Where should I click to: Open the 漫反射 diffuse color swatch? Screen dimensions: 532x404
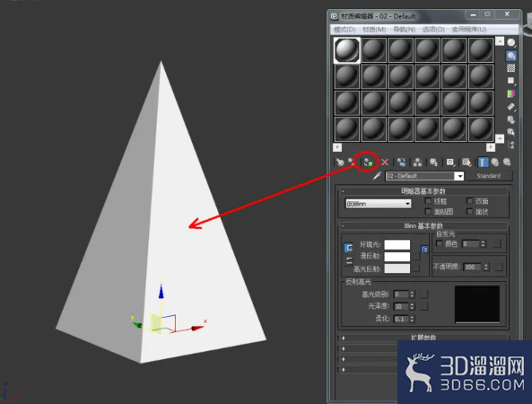tap(397, 257)
